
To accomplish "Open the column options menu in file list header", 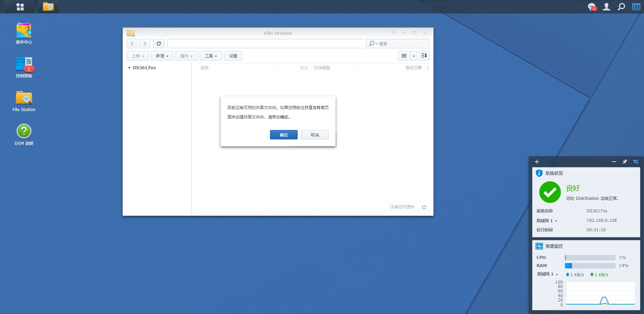I will [427, 68].
